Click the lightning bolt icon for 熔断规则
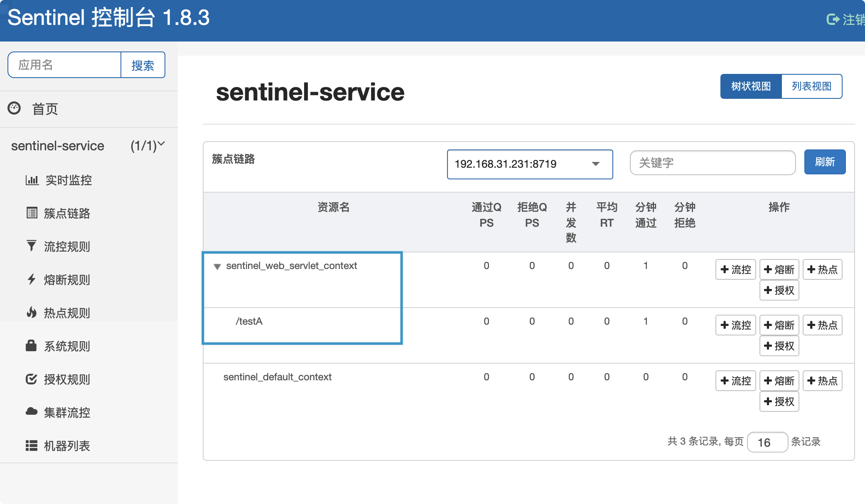The height and width of the screenshot is (504, 865). point(32,279)
